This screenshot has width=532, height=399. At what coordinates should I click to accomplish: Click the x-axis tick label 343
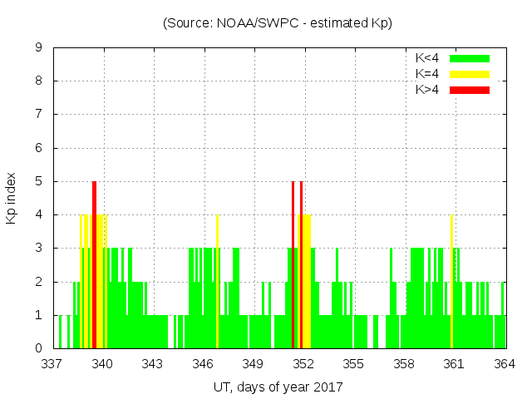[153, 364]
